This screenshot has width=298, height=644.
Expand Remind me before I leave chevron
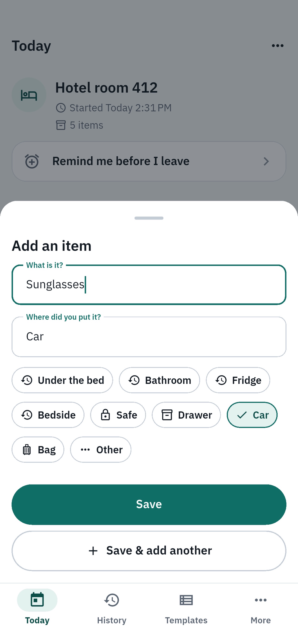tap(266, 161)
